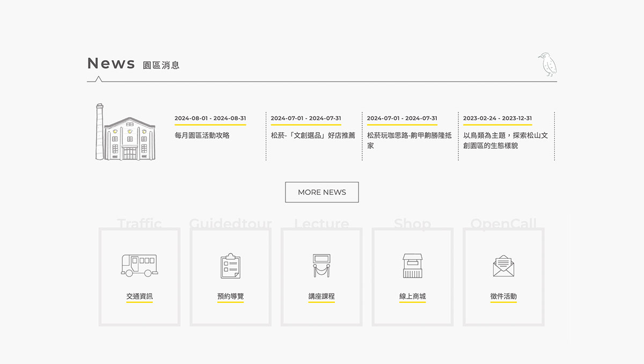Open the 松菸-「文創選品」好店推薦 article
The width and height of the screenshot is (644, 364).
point(313,135)
